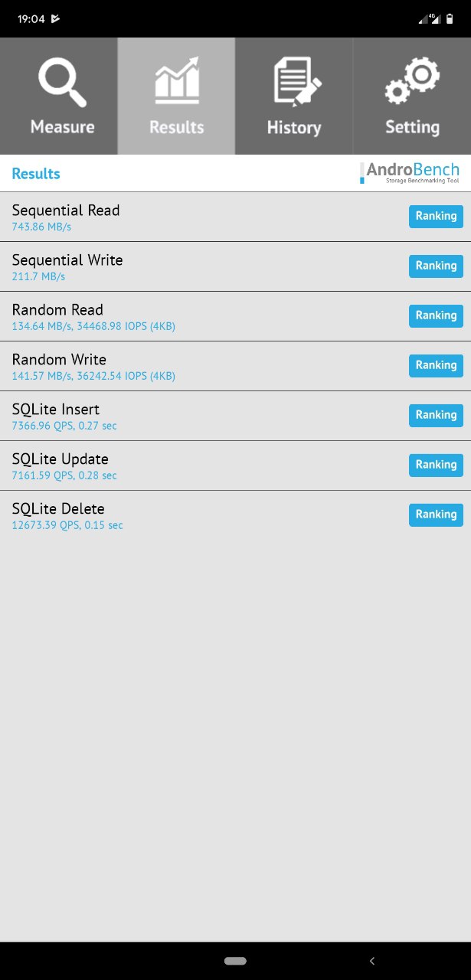The image size is (471, 980).
Task: Show Ranking for SQLite Insert
Action: pos(436,416)
